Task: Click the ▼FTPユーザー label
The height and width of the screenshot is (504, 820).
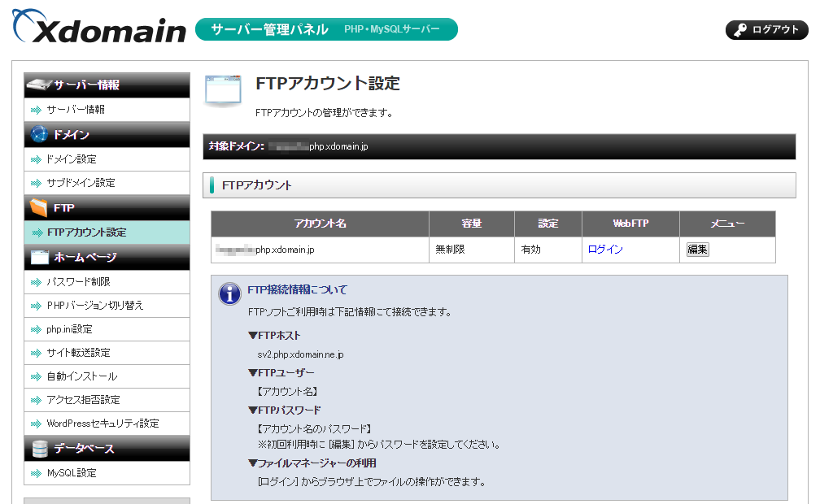Action: point(281,373)
